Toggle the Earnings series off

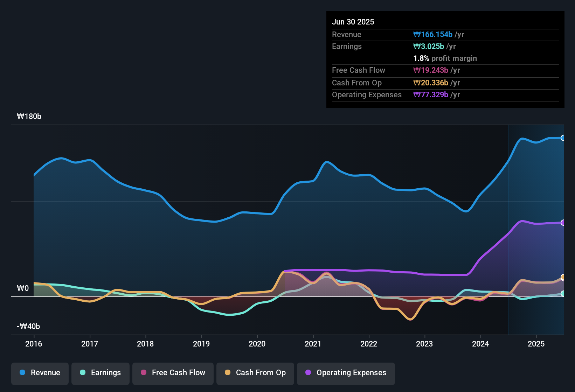coord(101,373)
